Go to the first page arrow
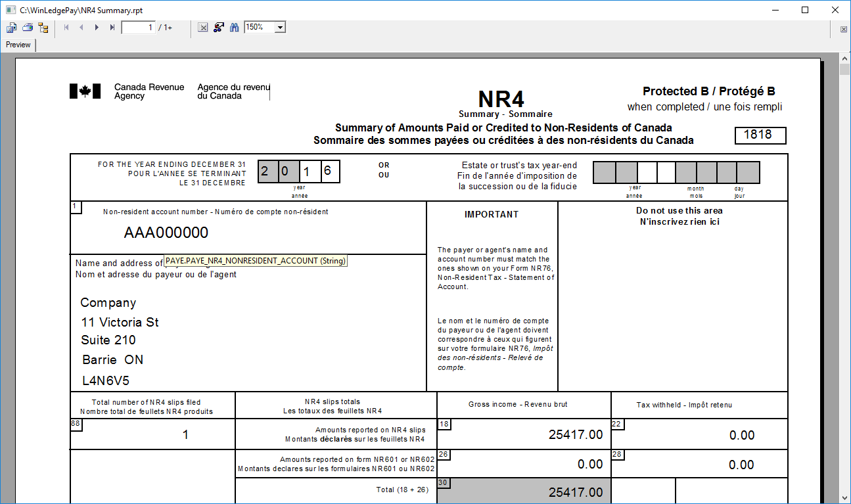Viewport: 851px width, 504px height. click(x=66, y=28)
